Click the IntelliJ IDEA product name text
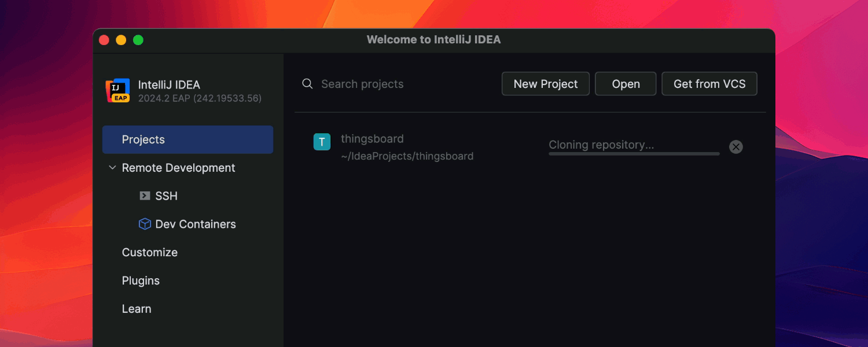 169,84
